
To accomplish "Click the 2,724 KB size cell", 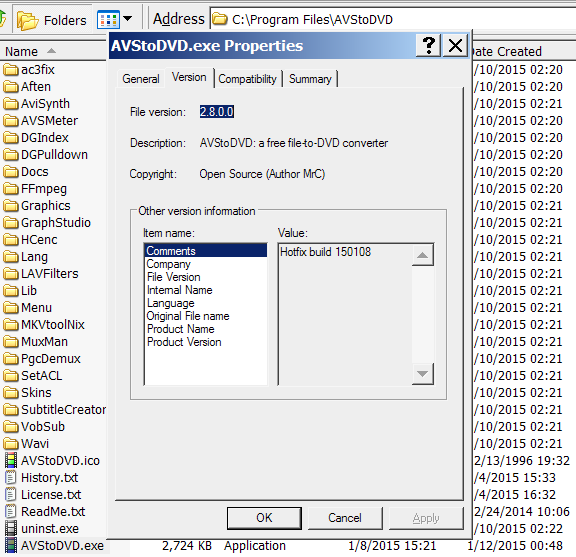I will pyautogui.click(x=187, y=546).
